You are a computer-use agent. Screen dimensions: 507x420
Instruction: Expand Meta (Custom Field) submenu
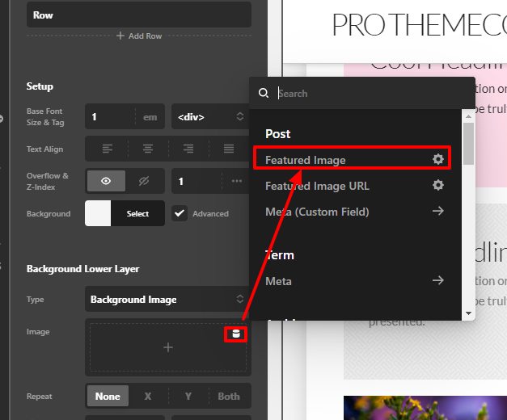(x=354, y=212)
